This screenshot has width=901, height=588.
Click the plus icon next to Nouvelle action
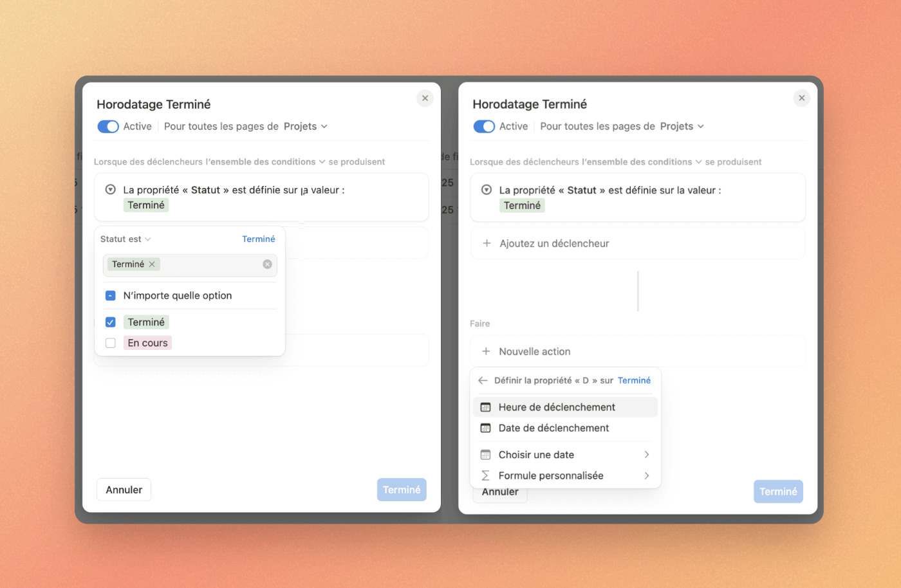(x=487, y=351)
